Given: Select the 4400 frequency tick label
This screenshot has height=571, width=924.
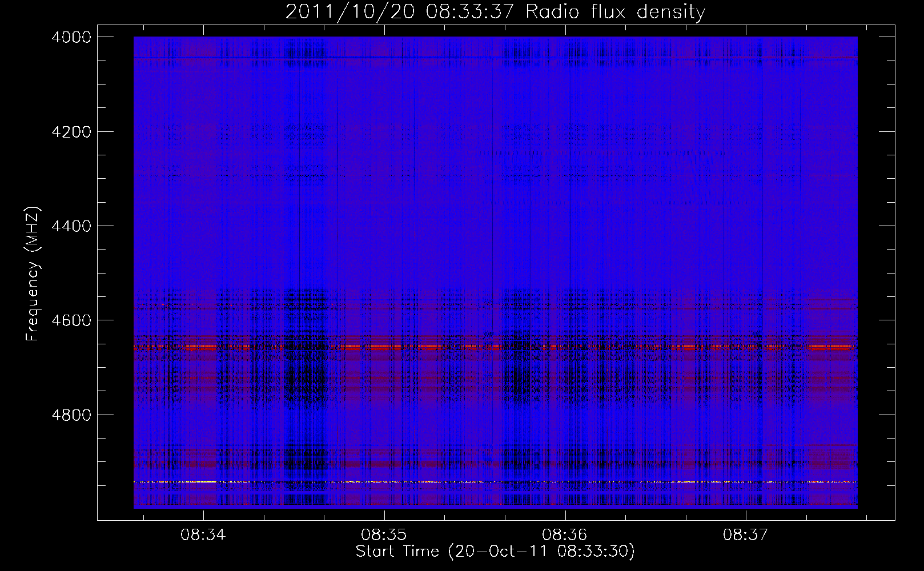Looking at the screenshot, I should point(71,226).
